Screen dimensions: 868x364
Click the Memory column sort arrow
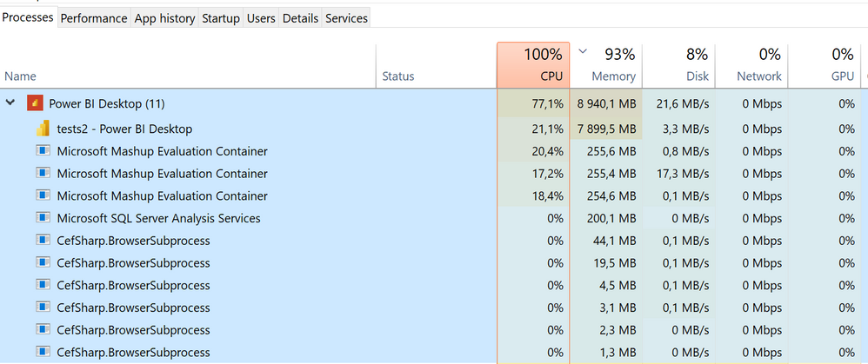tap(583, 51)
